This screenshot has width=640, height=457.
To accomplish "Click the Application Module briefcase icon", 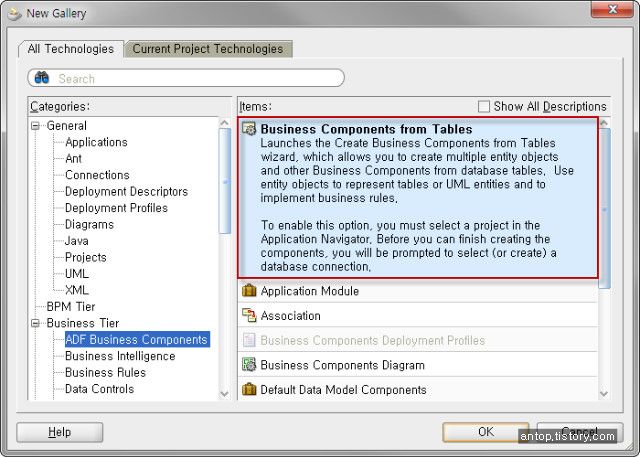I will tap(249, 291).
